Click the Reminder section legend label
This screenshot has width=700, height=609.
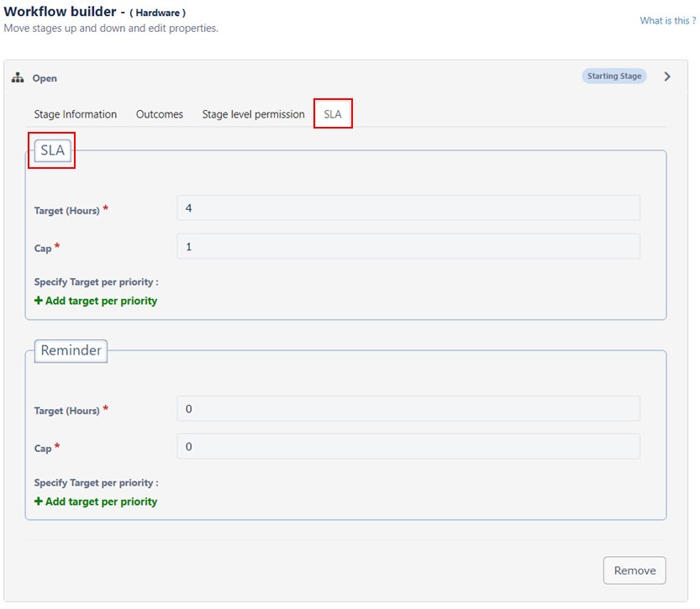[x=71, y=350]
